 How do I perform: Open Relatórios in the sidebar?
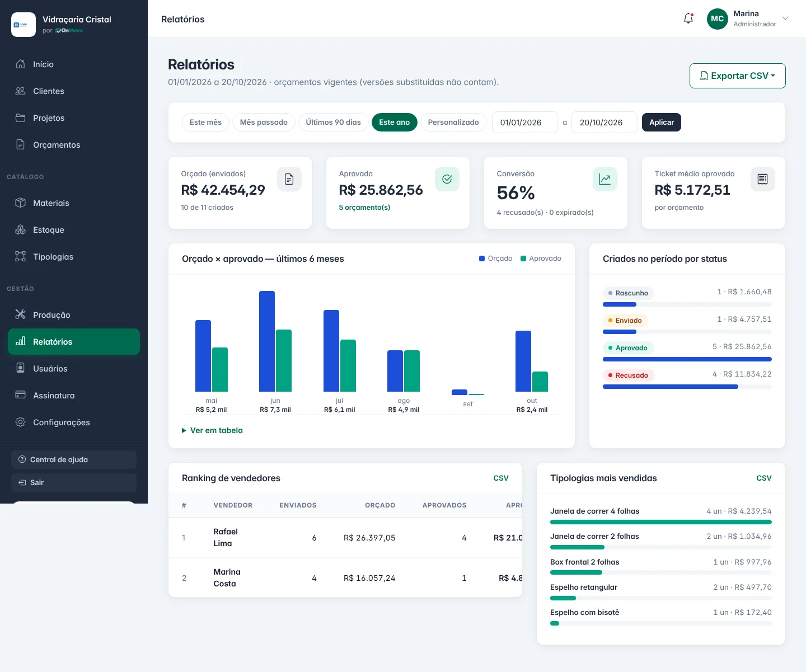click(x=74, y=341)
